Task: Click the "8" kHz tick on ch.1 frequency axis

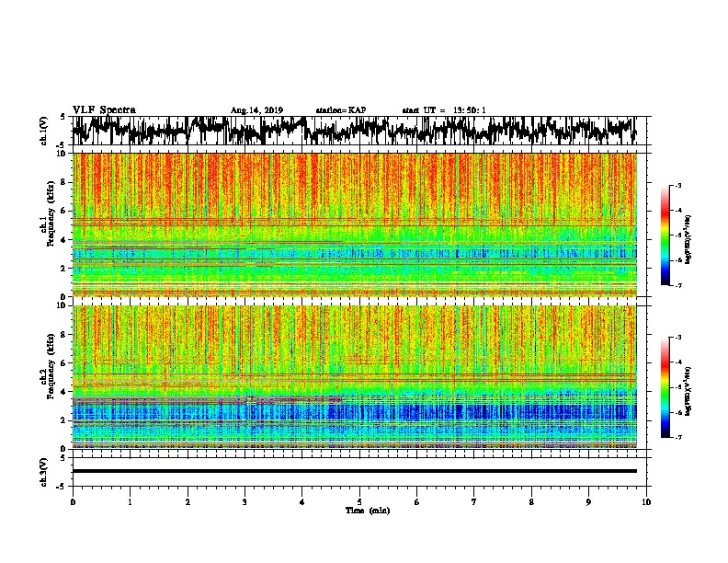Action: (65, 182)
